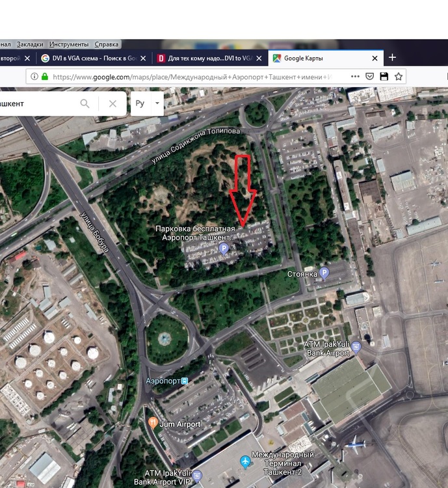
Task: Open the page actions three-dots menu
Action: [355, 77]
